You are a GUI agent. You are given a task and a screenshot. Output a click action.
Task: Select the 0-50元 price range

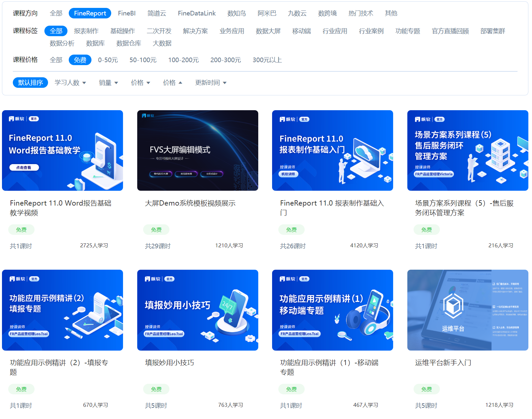(x=108, y=60)
